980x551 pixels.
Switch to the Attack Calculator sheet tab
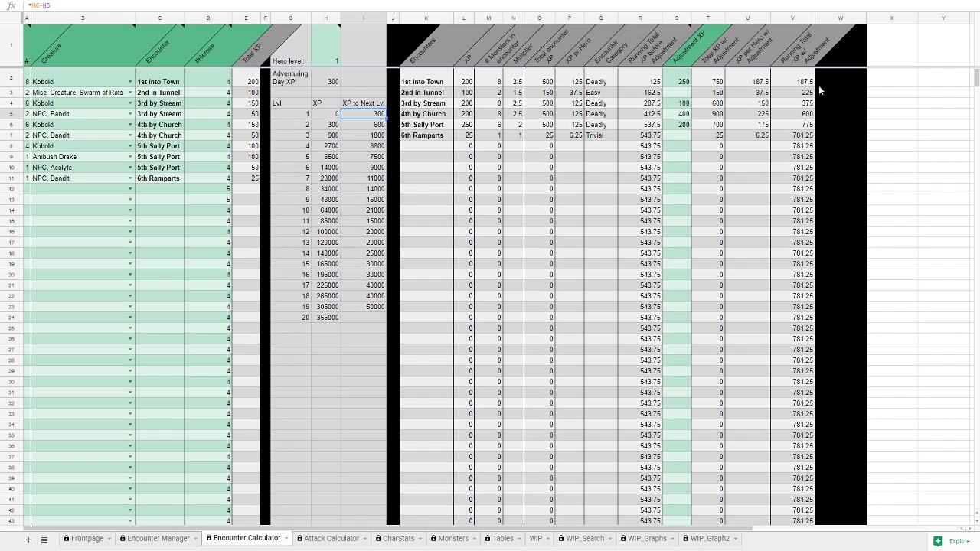(x=331, y=539)
